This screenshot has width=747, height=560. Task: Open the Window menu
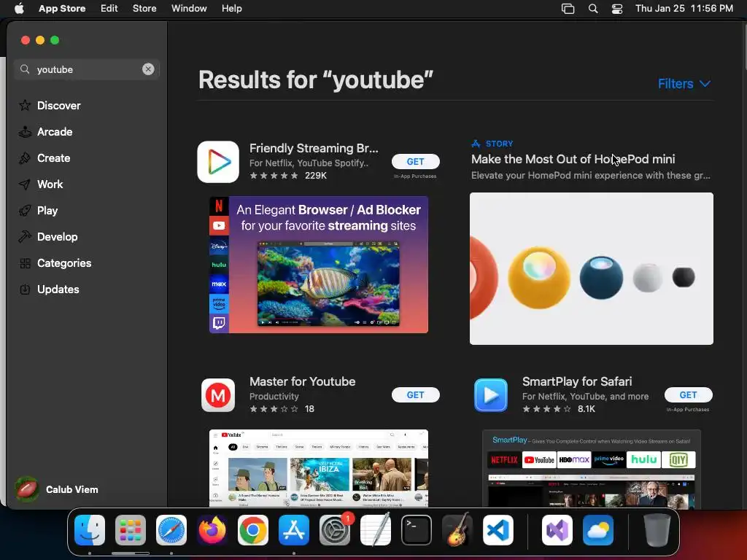coord(189,9)
